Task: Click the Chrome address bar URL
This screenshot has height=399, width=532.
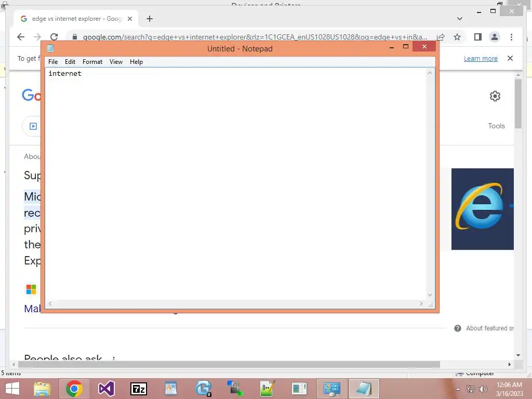Action: pyautogui.click(x=255, y=37)
